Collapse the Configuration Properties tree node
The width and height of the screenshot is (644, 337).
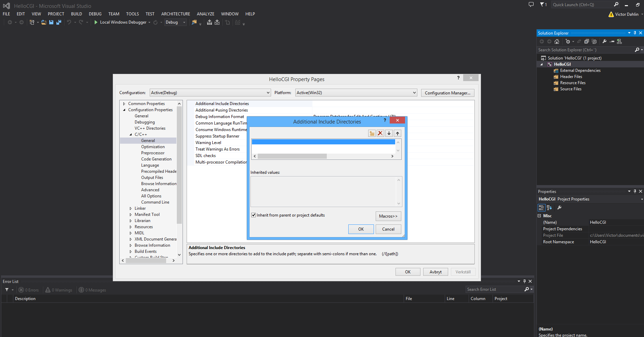[x=124, y=110]
